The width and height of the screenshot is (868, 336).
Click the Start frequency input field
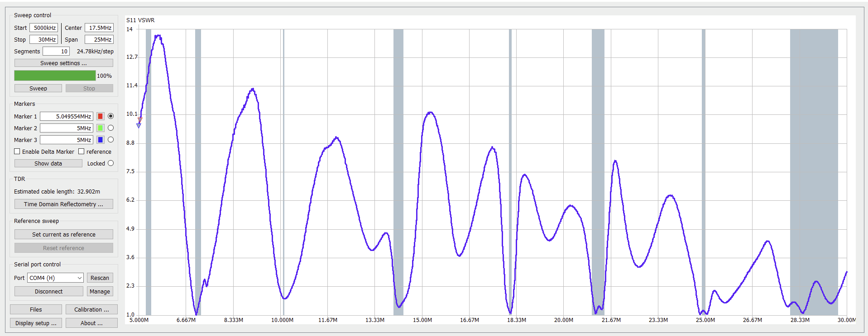click(44, 28)
